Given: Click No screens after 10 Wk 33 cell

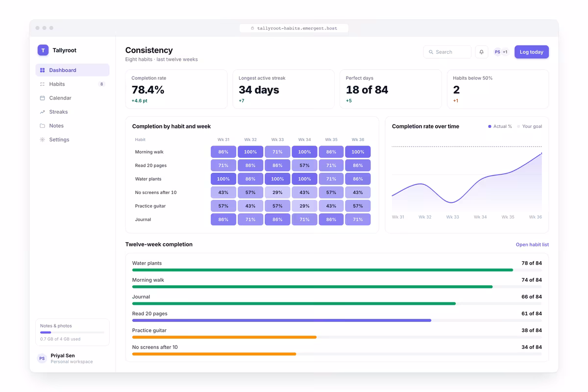Looking at the screenshot, I should [x=277, y=193].
